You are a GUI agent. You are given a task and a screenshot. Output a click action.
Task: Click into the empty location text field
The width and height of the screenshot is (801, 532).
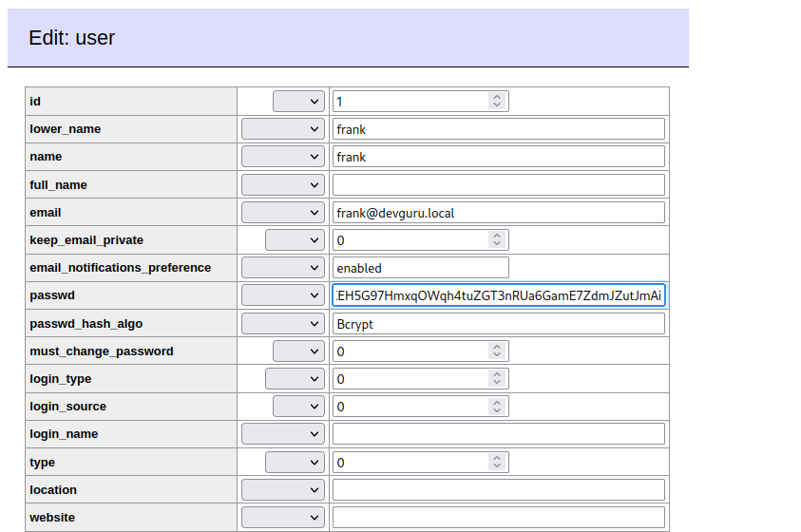498,490
